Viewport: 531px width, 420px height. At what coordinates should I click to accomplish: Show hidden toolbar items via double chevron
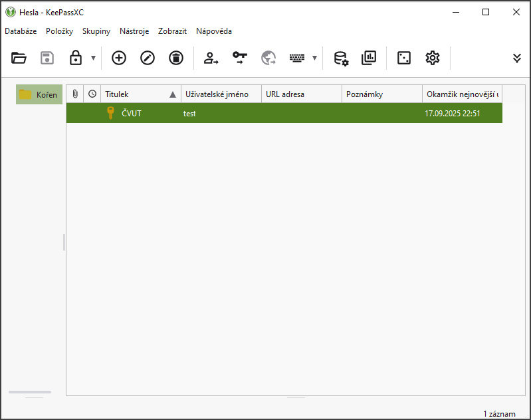(x=517, y=58)
